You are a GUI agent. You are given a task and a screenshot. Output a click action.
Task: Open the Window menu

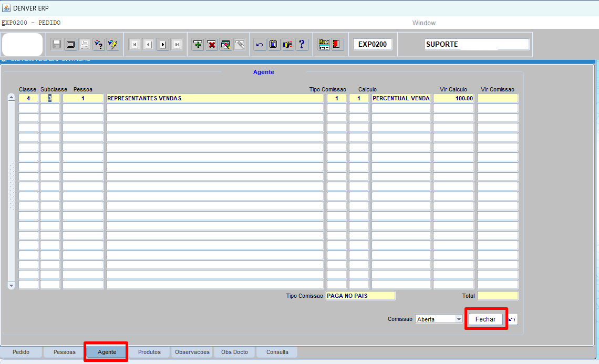click(x=424, y=23)
